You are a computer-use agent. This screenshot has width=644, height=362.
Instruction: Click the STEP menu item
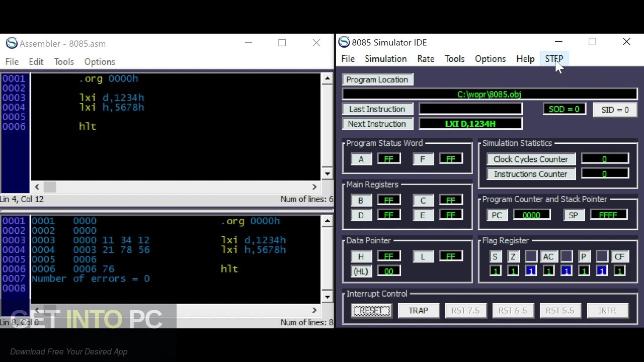click(x=553, y=59)
